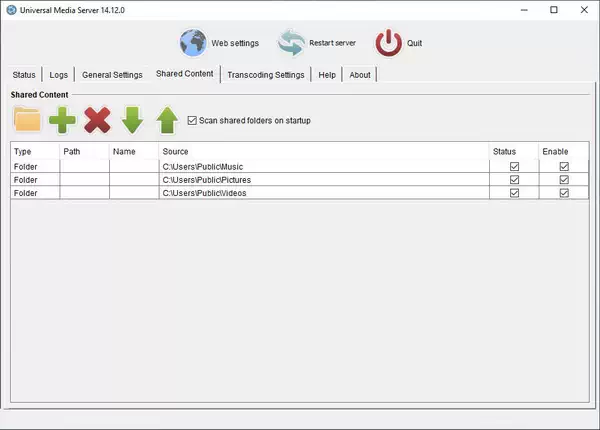Click the Restart server arrows icon
The width and height of the screenshot is (600, 430).
pos(292,43)
